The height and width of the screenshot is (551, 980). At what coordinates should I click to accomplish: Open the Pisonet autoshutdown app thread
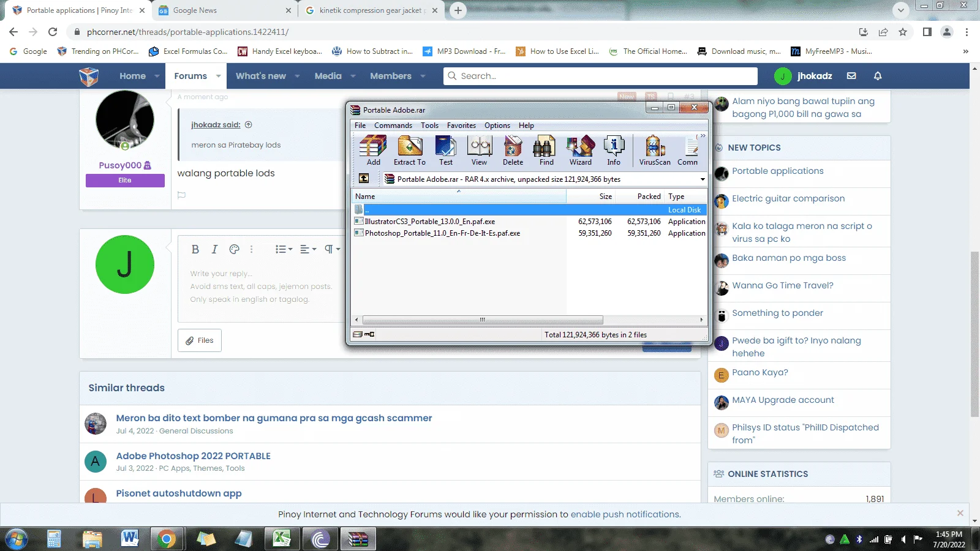[x=179, y=493]
